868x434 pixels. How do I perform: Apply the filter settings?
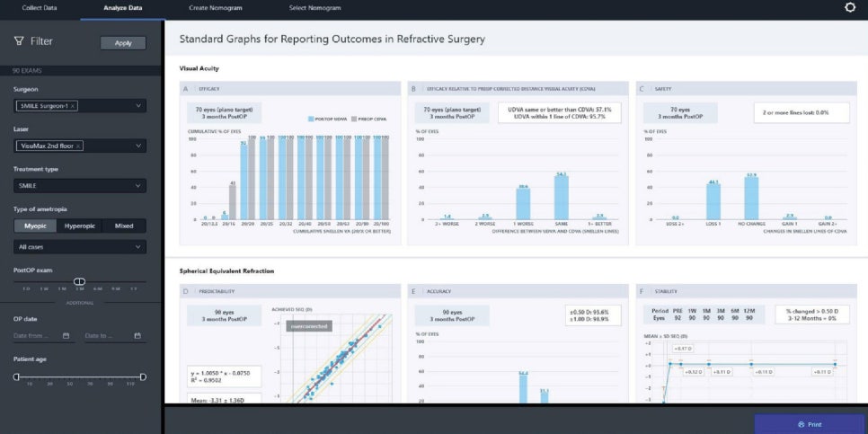(x=123, y=43)
